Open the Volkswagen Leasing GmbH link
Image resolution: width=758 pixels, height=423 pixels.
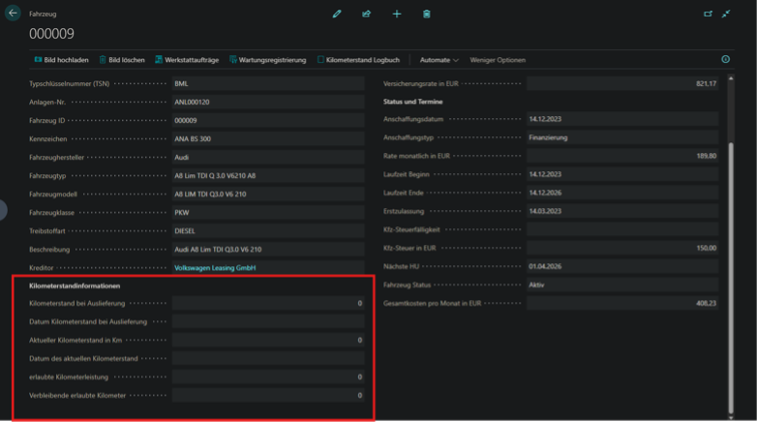(x=216, y=268)
